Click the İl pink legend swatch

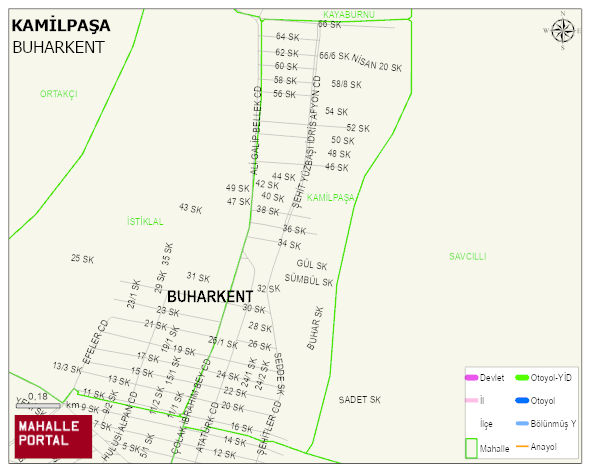pos(472,400)
